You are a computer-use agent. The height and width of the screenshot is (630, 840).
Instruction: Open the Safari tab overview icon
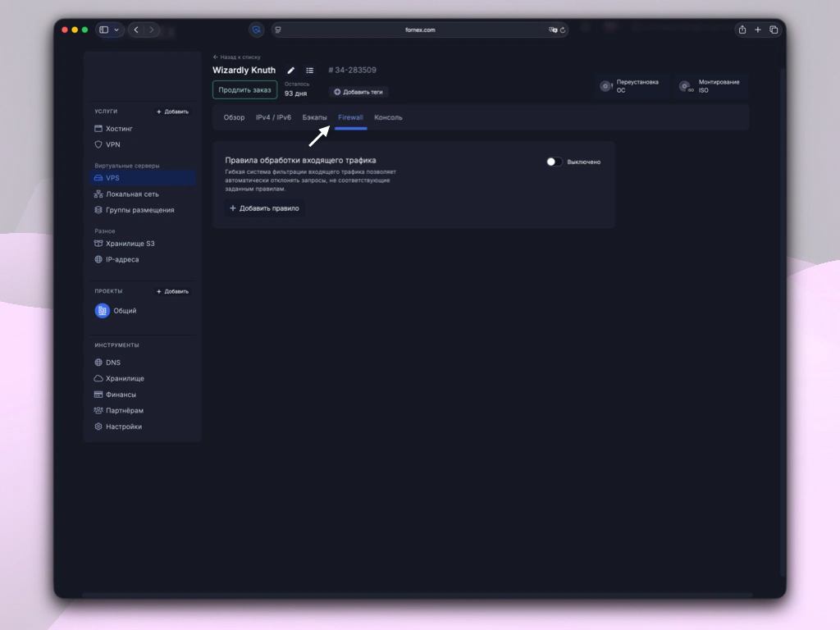click(773, 30)
